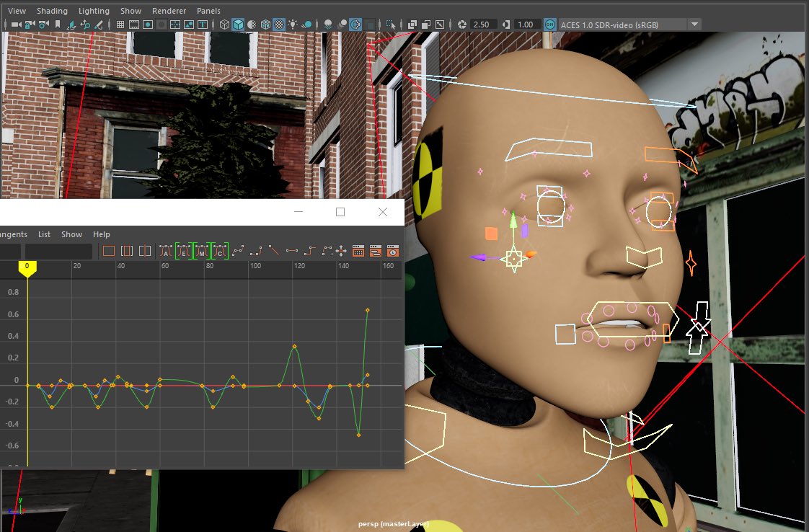Select the Grease Pencil tool icon
Screen dimensions: 809x532
click(99, 25)
